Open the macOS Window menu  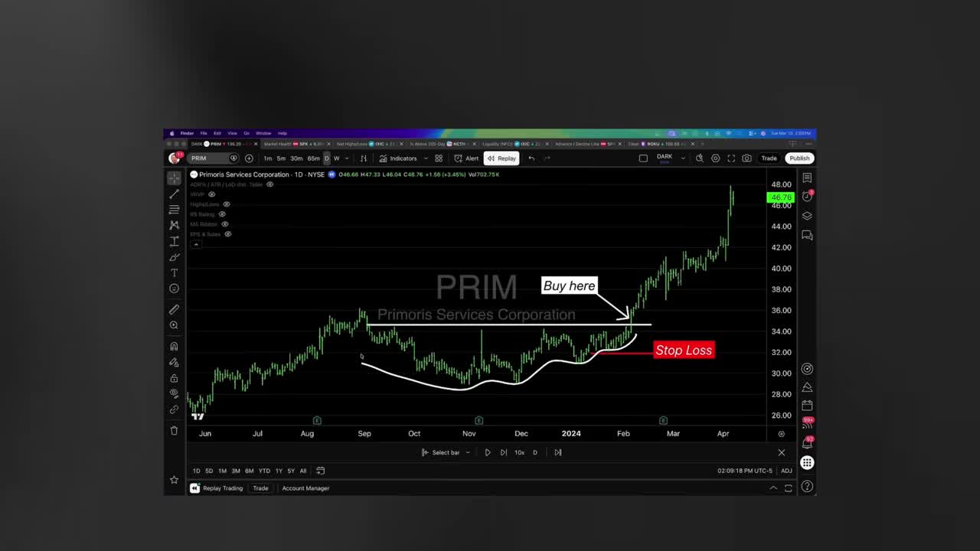point(263,133)
